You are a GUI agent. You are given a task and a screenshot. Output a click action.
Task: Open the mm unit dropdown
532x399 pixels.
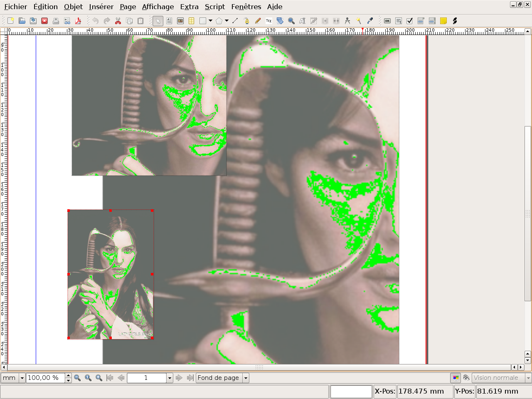22,378
